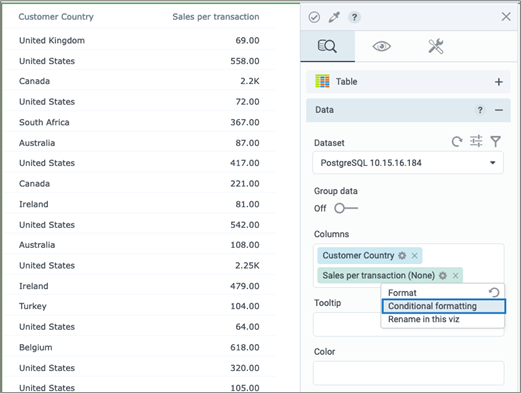Open help for the Data section
Image resolution: width=521 pixels, height=394 pixels.
point(480,110)
